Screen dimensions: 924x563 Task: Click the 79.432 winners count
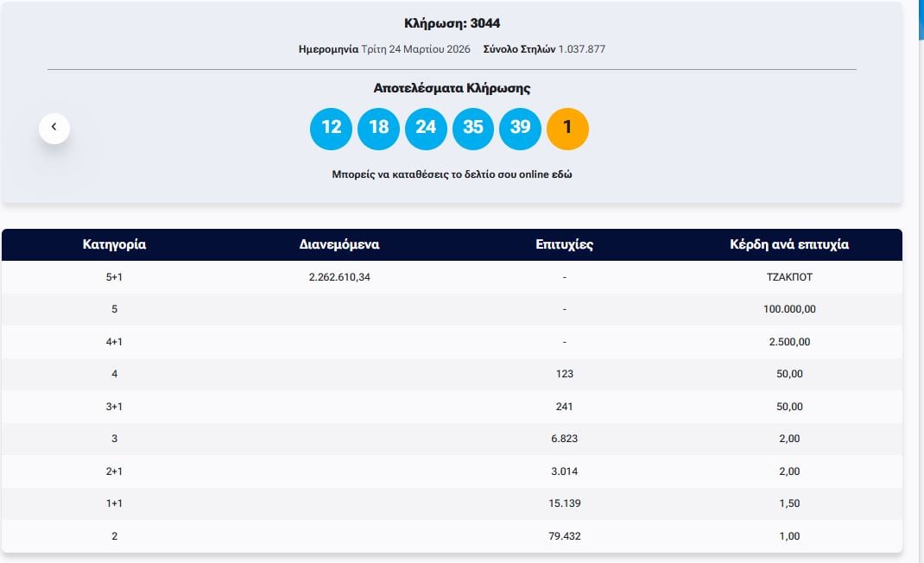tap(564, 536)
